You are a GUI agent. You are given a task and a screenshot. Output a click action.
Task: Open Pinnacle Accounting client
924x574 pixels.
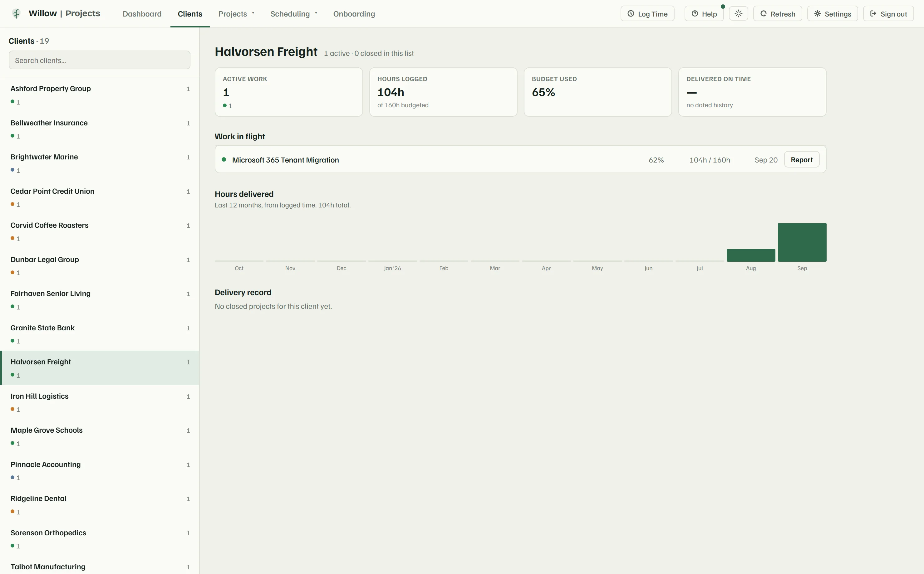(100, 470)
